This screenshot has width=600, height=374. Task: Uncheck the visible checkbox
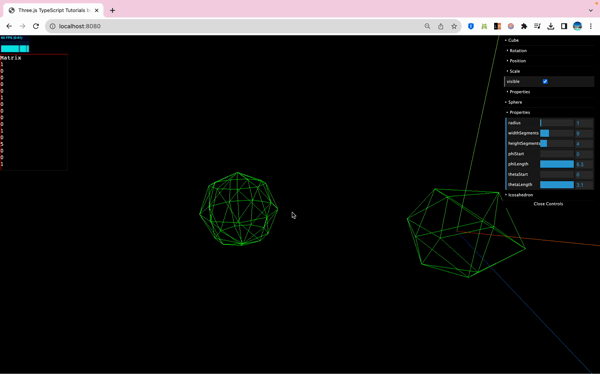point(545,82)
